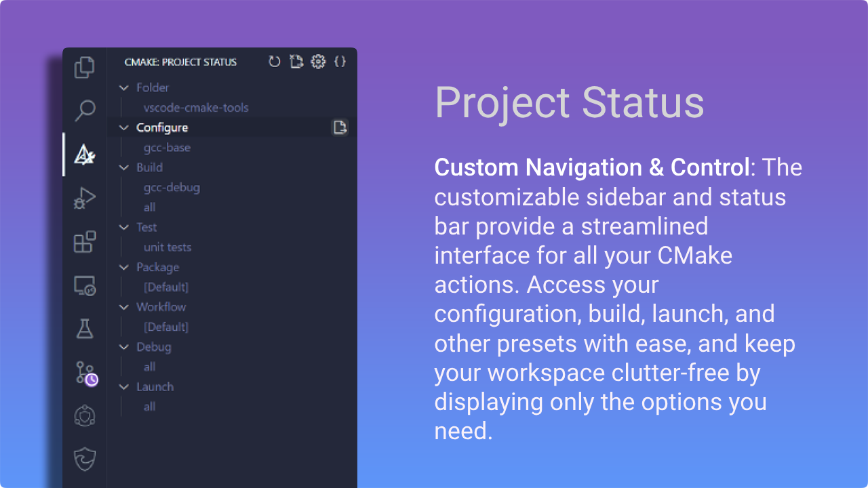
Task: Click the shield with wave icon
Action: click(x=84, y=460)
